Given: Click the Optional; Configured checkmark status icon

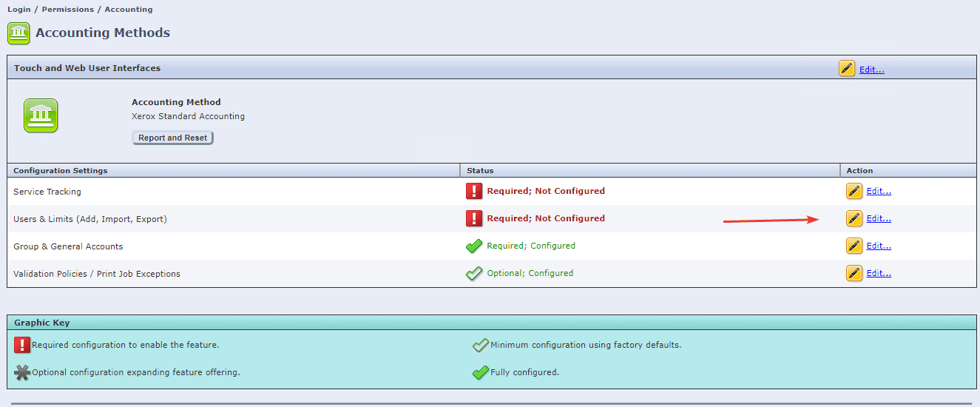Looking at the screenshot, I should pos(474,273).
